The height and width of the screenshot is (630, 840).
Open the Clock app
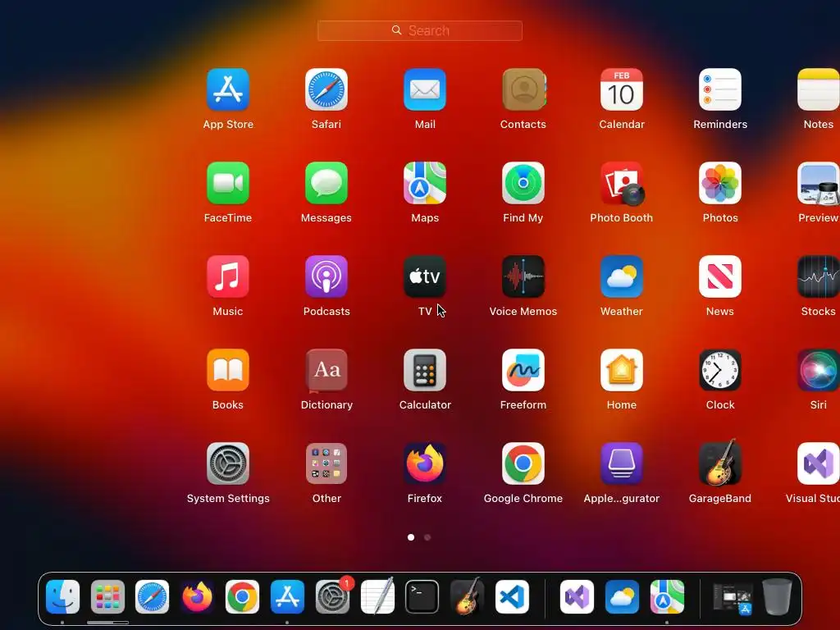click(720, 370)
